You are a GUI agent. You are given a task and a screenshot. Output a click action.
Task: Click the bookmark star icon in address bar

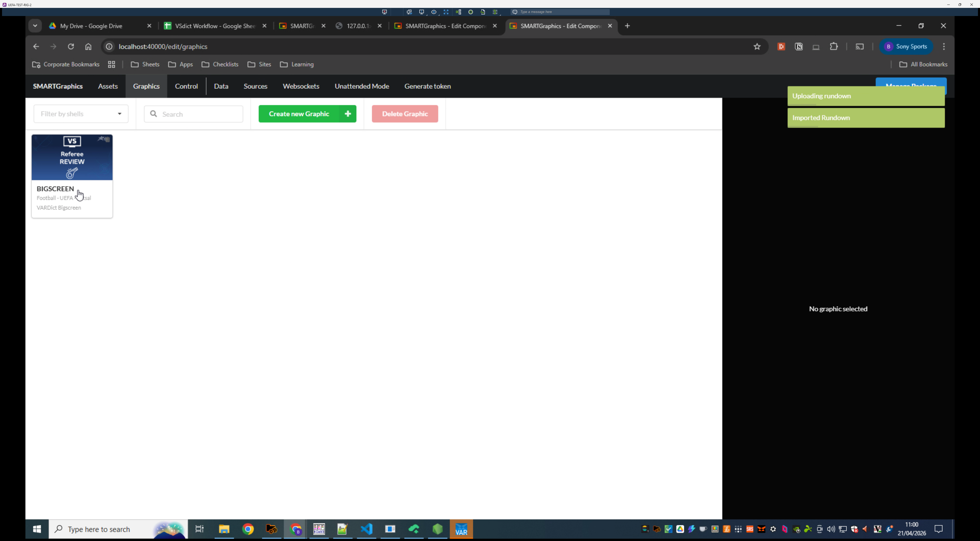pyautogui.click(x=757, y=47)
